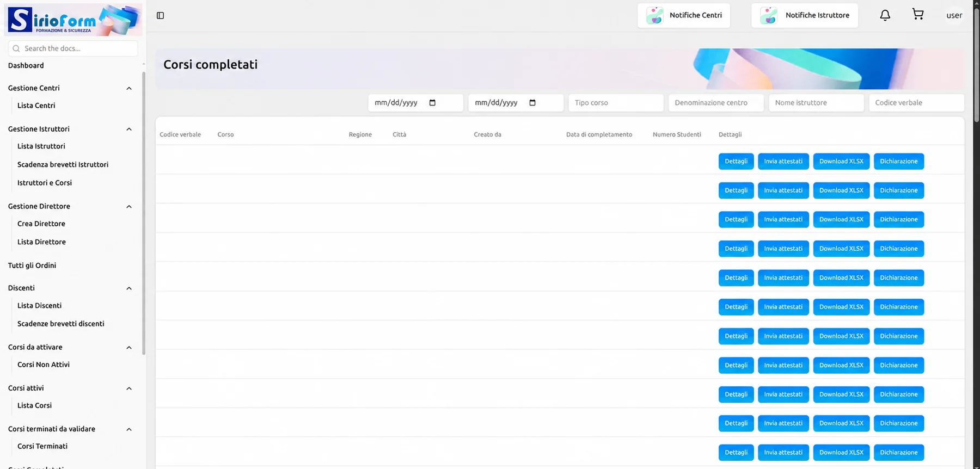The image size is (980, 469).
Task: Click the SirioForm logo
Action: 73,20
